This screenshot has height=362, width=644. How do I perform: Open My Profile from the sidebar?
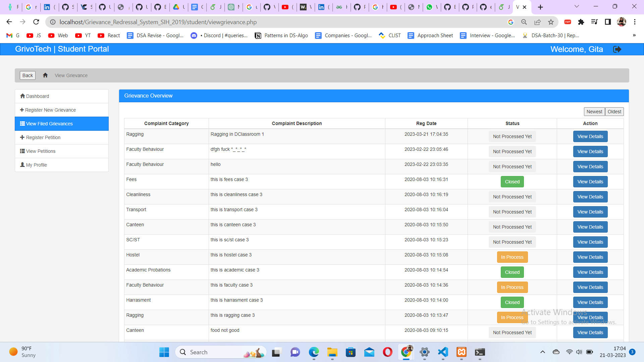36,165
